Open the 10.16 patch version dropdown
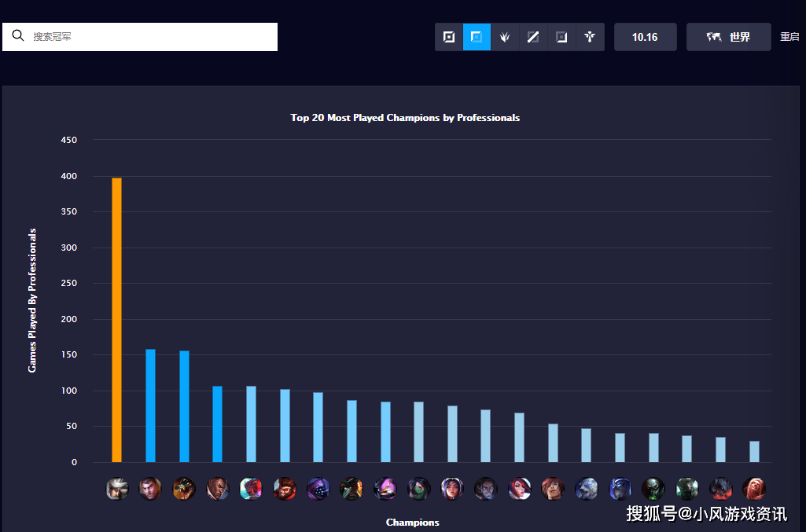The width and height of the screenshot is (806, 532). [645, 37]
